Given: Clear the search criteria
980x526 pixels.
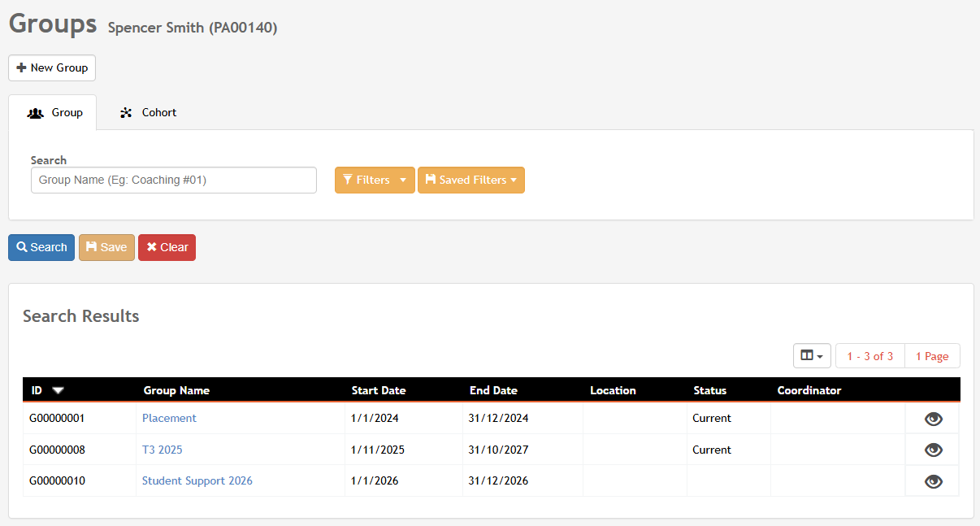Looking at the screenshot, I should point(167,248).
